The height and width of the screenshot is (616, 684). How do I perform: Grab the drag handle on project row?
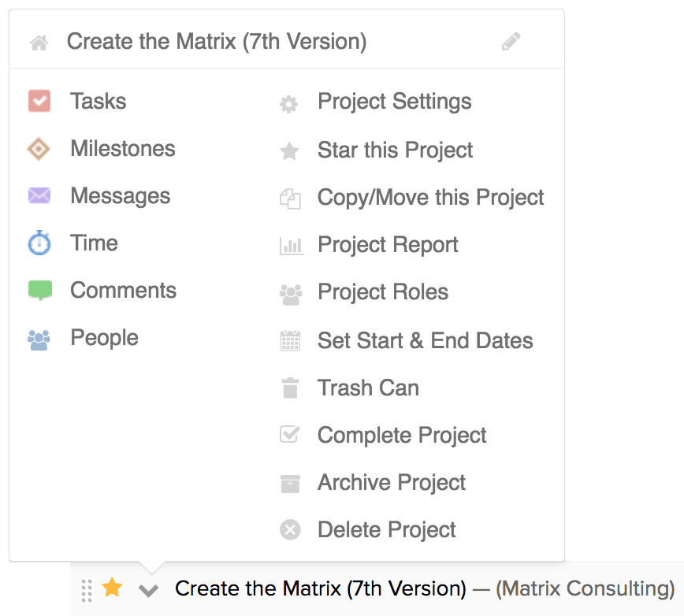tap(87, 589)
